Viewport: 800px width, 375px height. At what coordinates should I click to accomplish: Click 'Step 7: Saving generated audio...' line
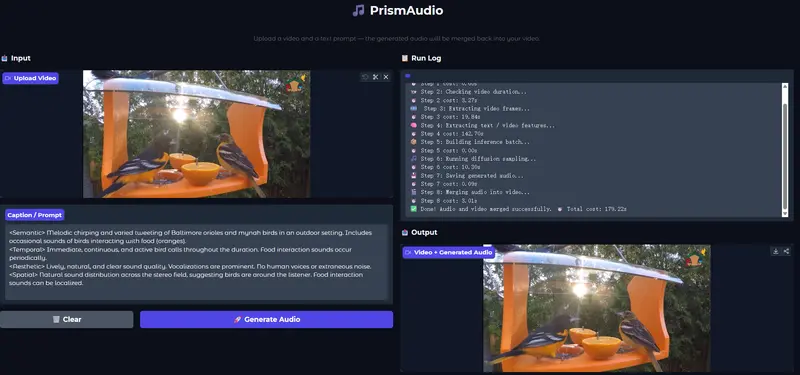coord(472,176)
